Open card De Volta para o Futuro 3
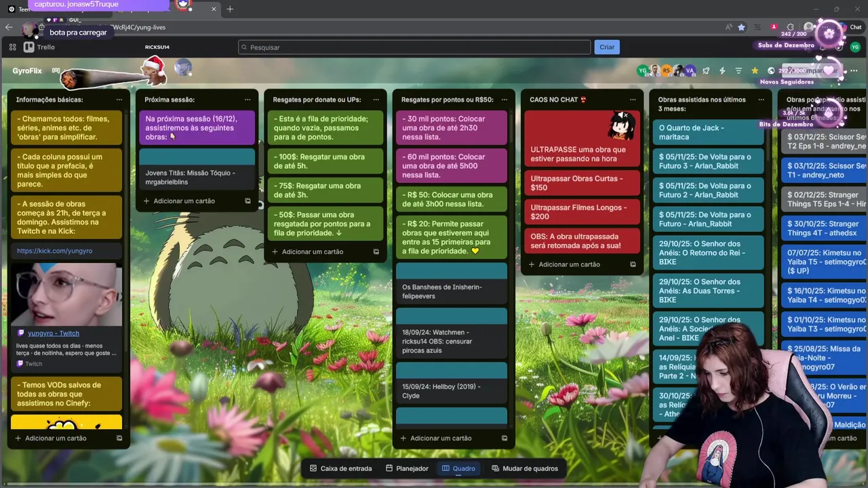 click(708, 161)
